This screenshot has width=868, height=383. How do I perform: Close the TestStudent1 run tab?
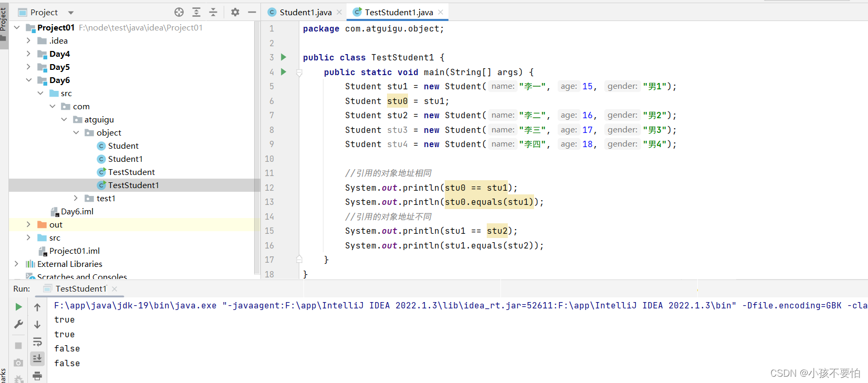[114, 289]
